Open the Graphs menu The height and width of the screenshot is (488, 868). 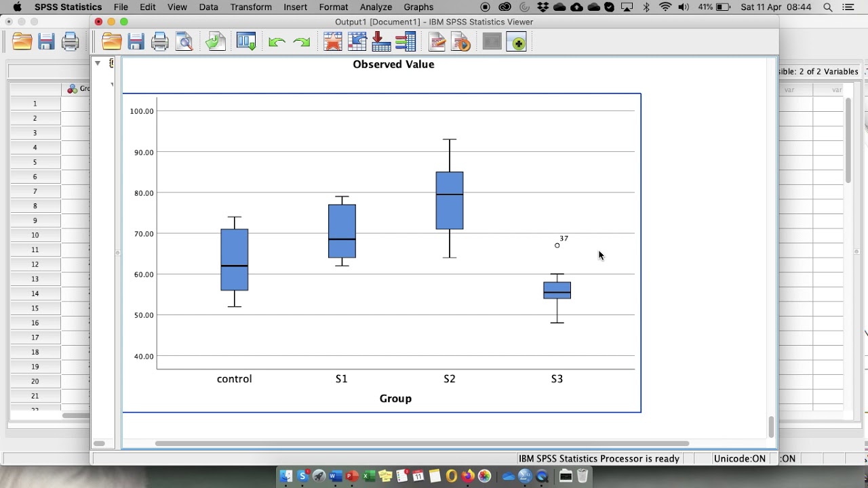[x=418, y=7]
